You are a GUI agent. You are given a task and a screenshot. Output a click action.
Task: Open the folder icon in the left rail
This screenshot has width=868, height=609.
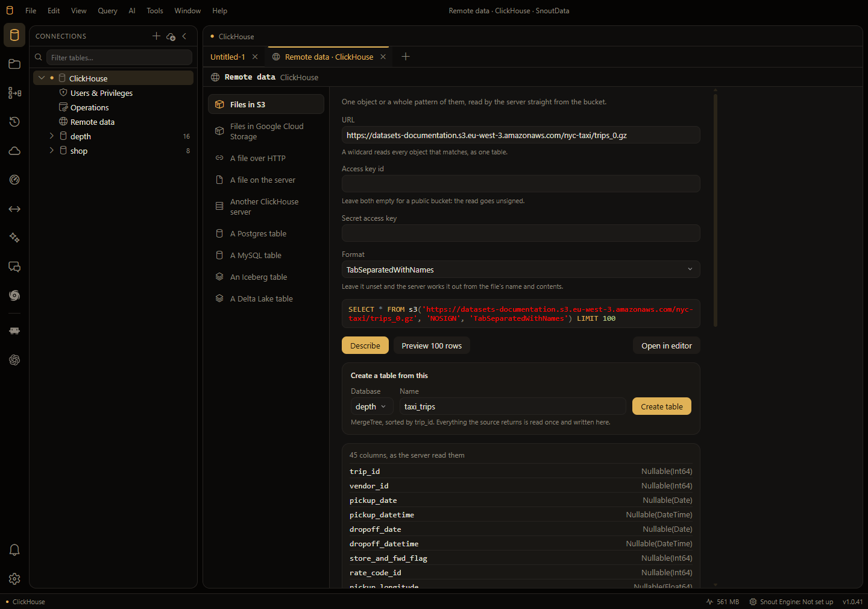click(x=14, y=64)
